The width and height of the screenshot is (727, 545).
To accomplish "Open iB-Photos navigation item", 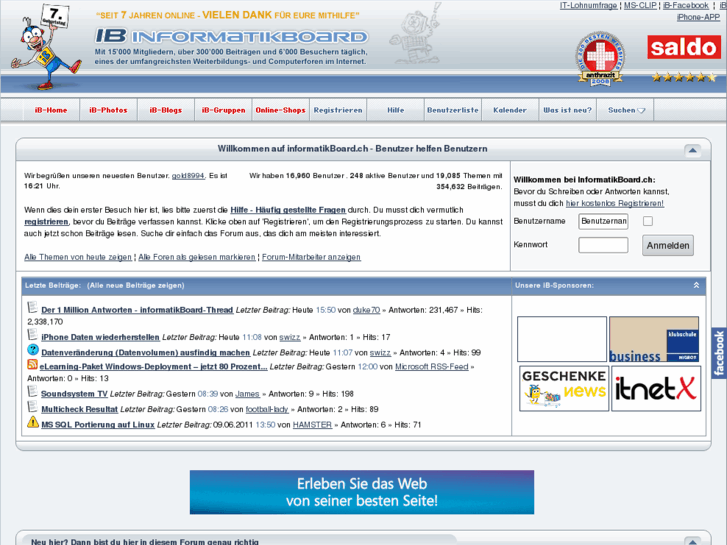I will 108,110.
